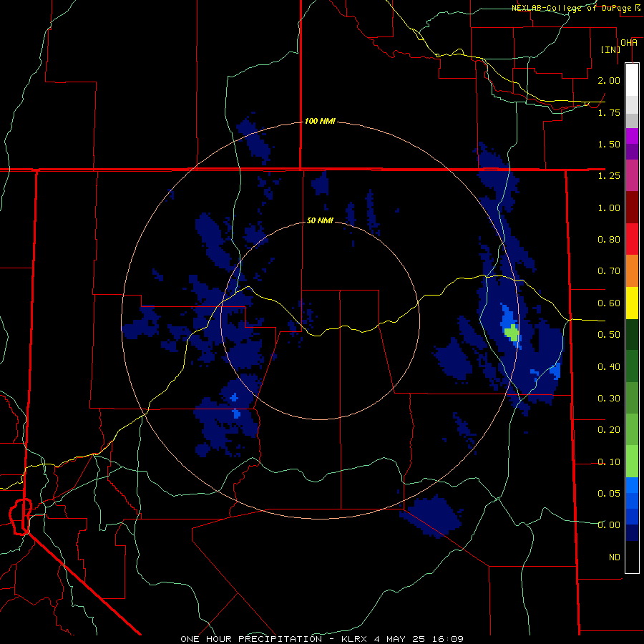Click the "OHA" product label
Viewport: 644px width, 644px height.
tap(629, 43)
